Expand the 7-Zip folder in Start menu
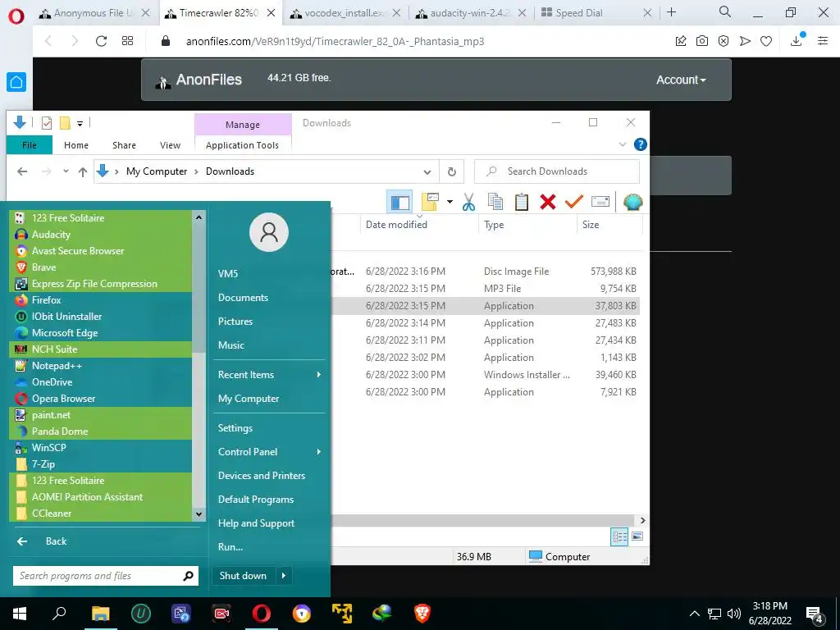Image resolution: width=840 pixels, height=630 pixels. coord(101,464)
